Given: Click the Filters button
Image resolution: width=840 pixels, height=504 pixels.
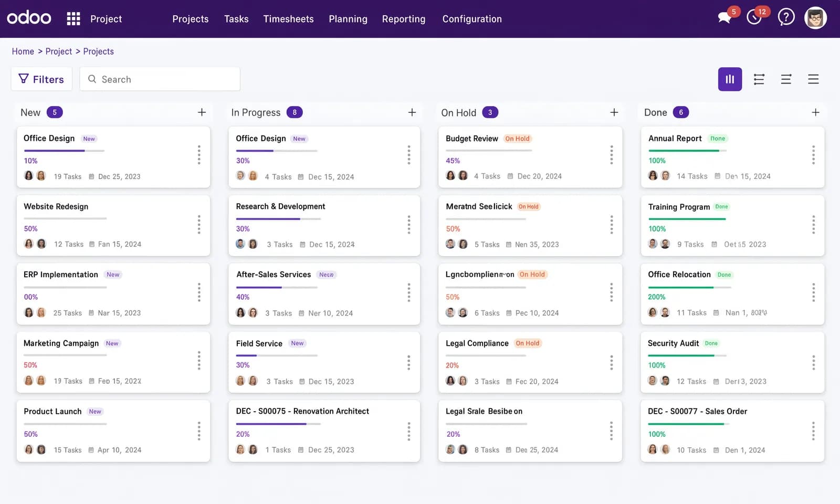Looking at the screenshot, I should pos(41,79).
